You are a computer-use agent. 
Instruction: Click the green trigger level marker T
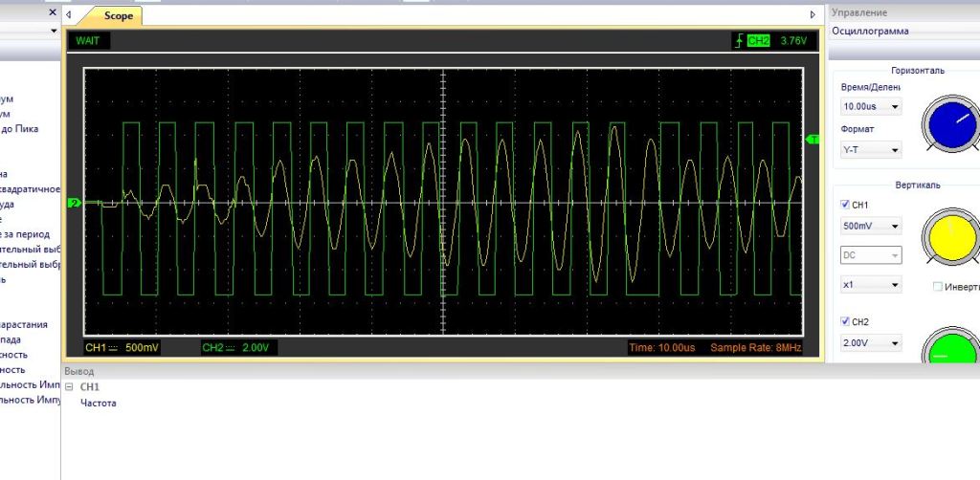[x=813, y=140]
